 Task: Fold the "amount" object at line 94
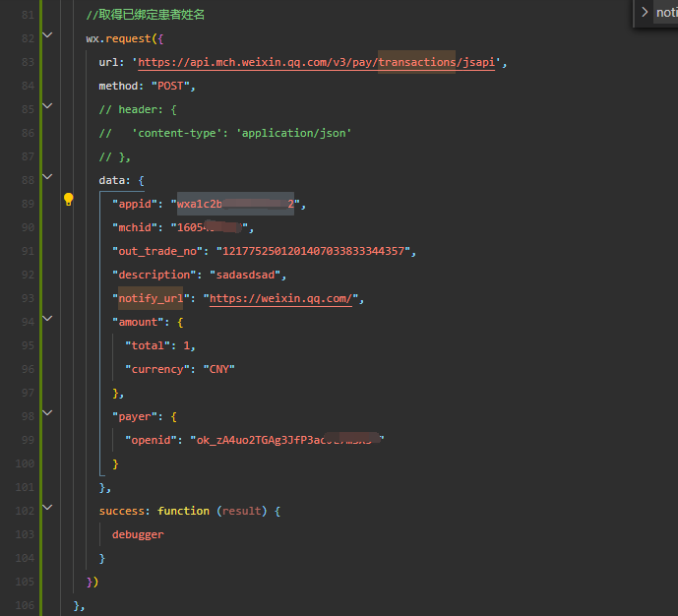[47, 319]
